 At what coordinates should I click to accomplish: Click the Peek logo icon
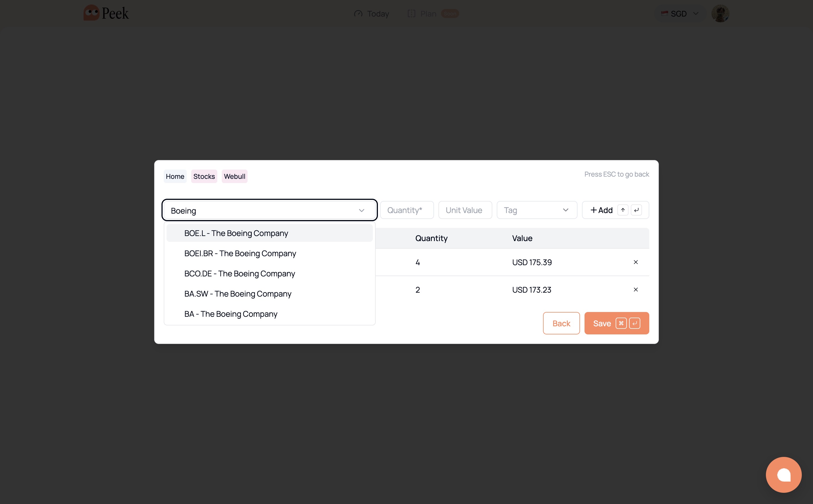coord(91,13)
